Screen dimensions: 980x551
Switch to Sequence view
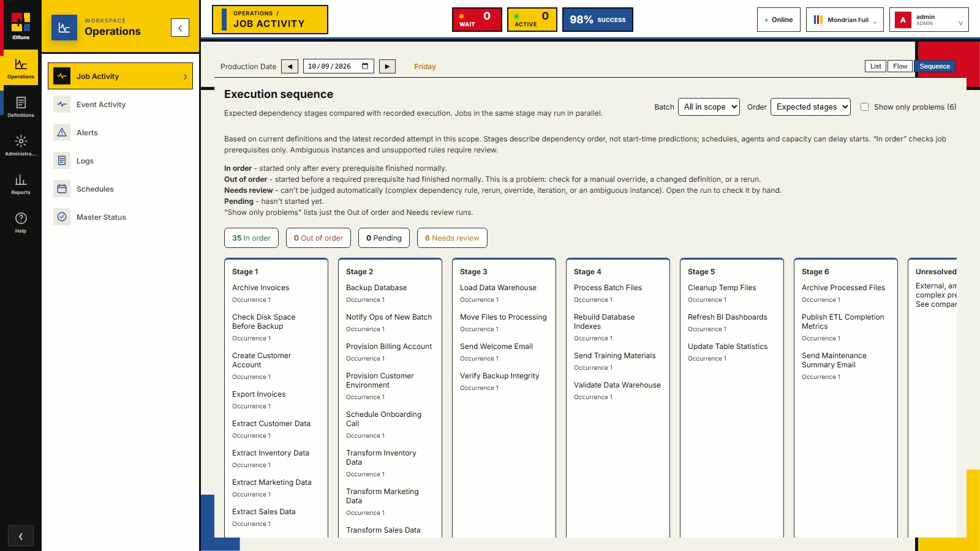click(935, 66)
